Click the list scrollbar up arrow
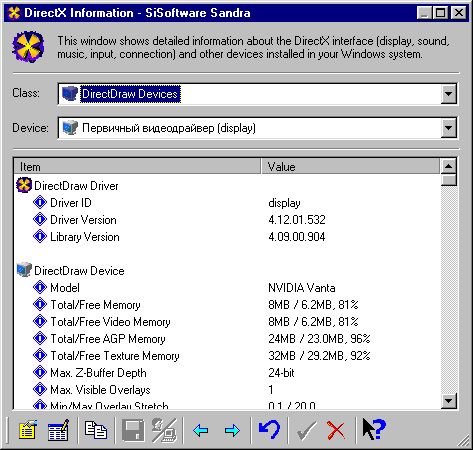473x450 pixels. [x=449, y=166]
